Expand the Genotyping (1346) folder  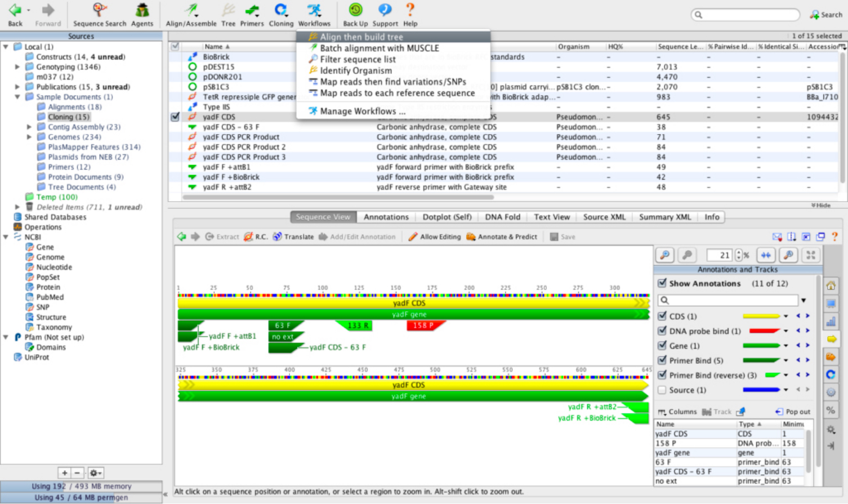click(17, 67)
